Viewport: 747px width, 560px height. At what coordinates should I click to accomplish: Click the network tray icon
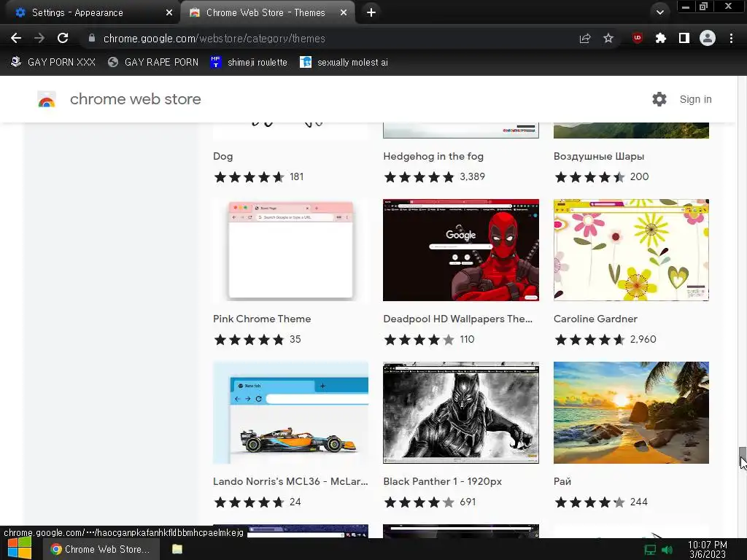[650, 550]
